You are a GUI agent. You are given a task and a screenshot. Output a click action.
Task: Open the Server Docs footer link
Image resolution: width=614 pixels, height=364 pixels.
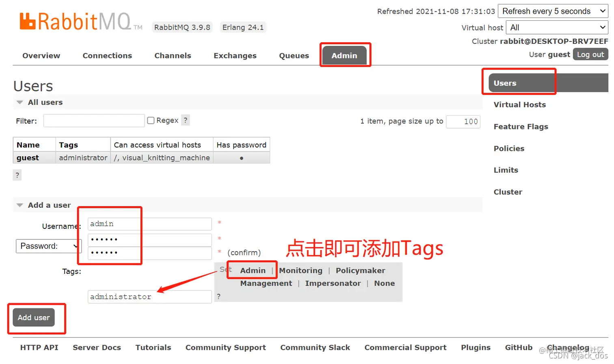(x=97, y=347)
